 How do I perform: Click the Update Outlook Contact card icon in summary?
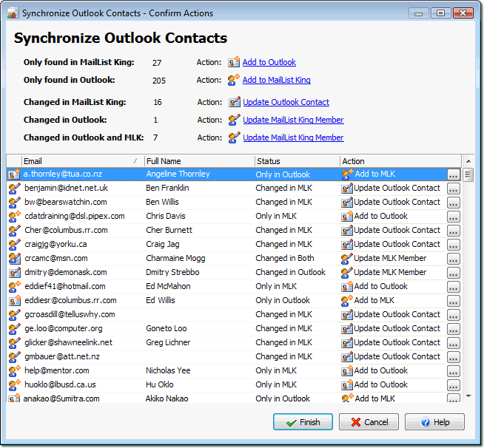pos(235,102)
